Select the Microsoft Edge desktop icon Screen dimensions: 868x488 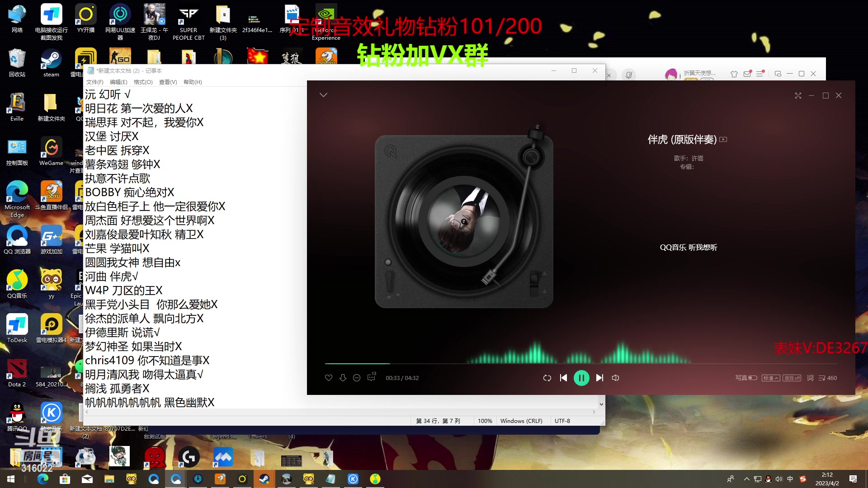17,199
